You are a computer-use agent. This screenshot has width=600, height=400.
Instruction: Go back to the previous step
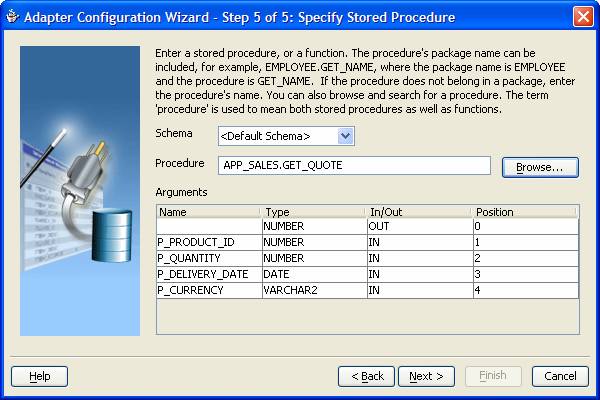[x=366, y=376]
